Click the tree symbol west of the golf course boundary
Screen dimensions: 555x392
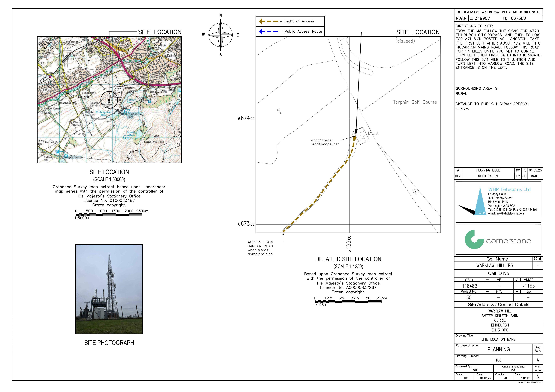coord(279,111)
